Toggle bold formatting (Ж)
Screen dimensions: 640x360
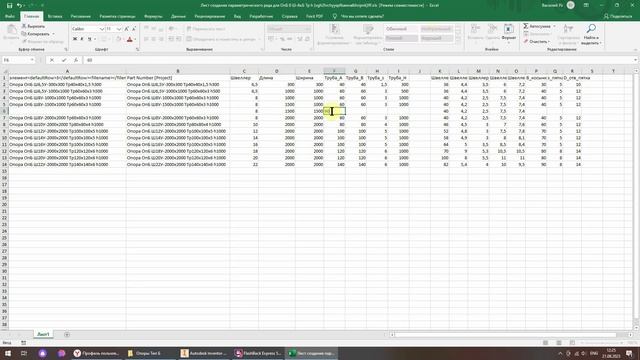[x=75, y=39]
